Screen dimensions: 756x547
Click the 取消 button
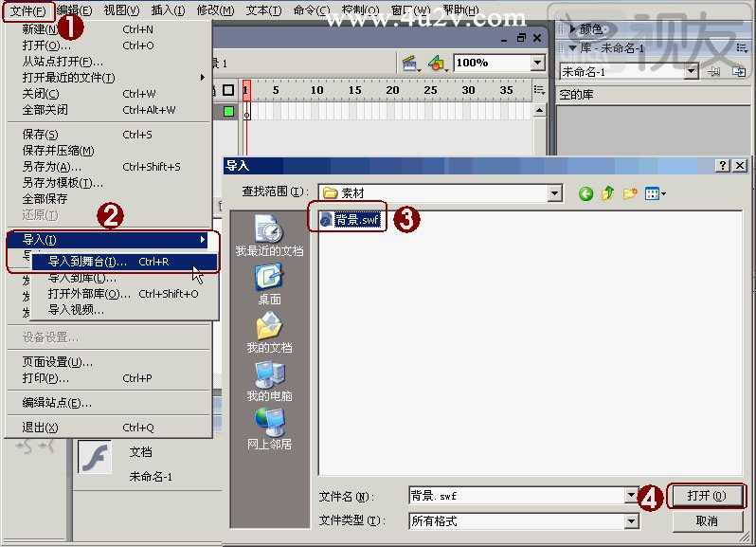coord(707,521)
